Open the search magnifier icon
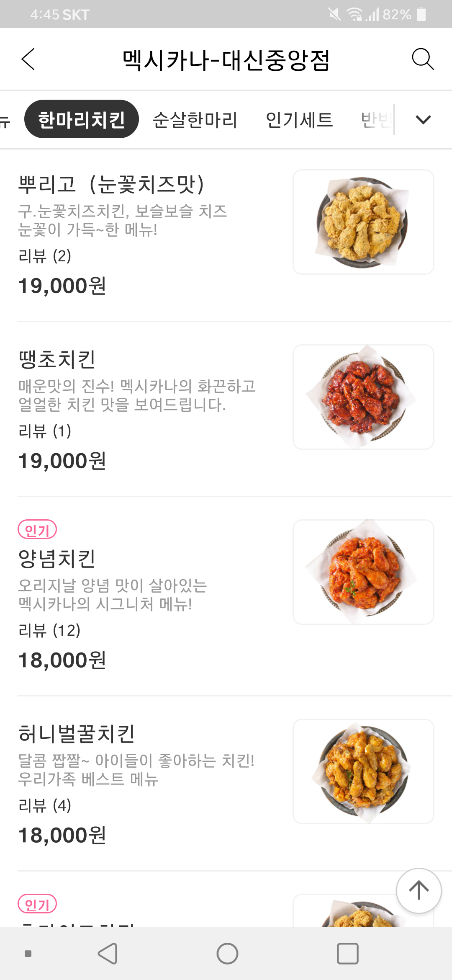The width and height of the screenshot is (452, 980). 422,59
